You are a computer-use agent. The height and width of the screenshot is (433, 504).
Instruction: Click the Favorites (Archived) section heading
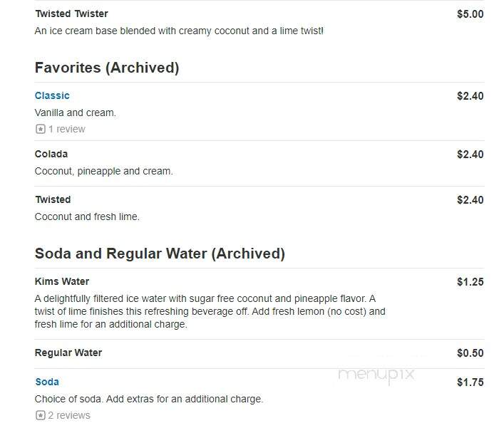107,68
